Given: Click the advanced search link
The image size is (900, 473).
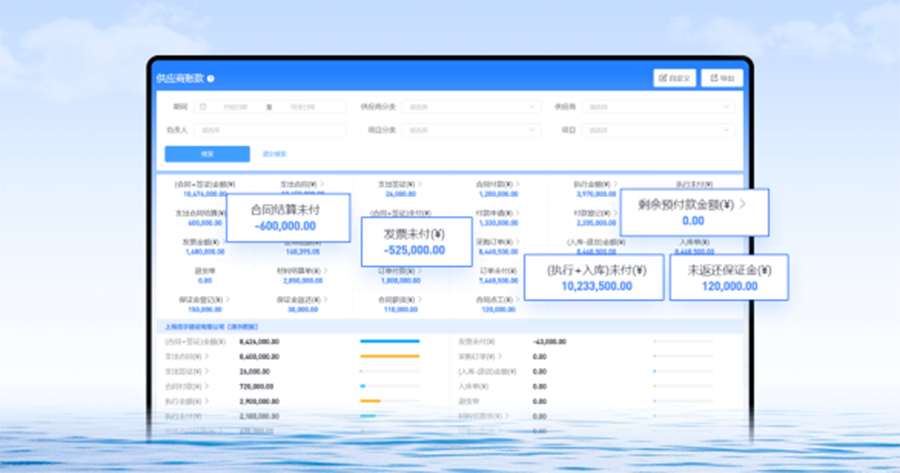Looking at the screenshot, I should click(274, 154).
